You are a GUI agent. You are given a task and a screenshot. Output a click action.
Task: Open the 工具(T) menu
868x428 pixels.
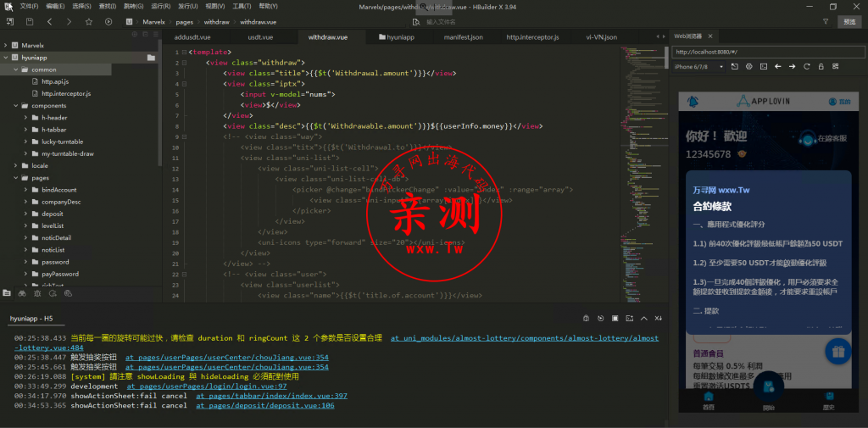coord(242,6)
